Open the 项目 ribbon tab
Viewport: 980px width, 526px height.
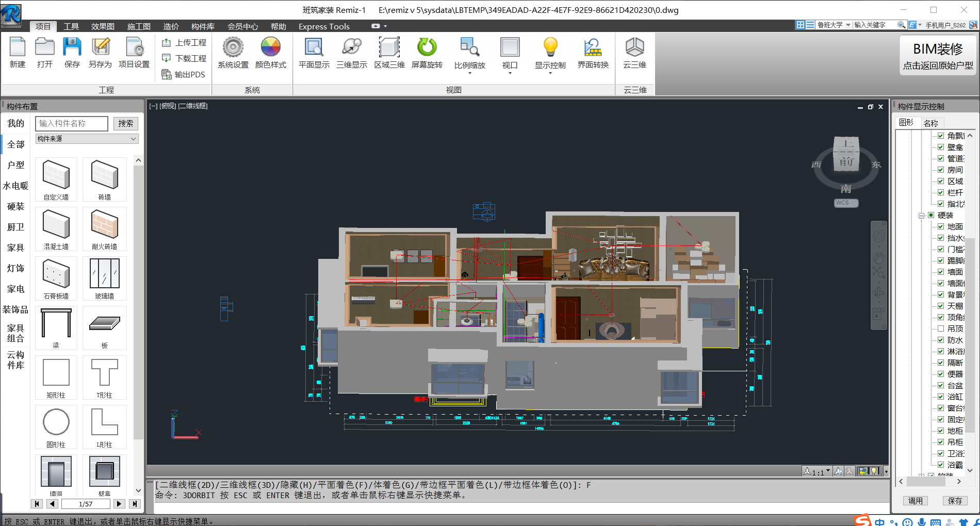coord(43,26)
